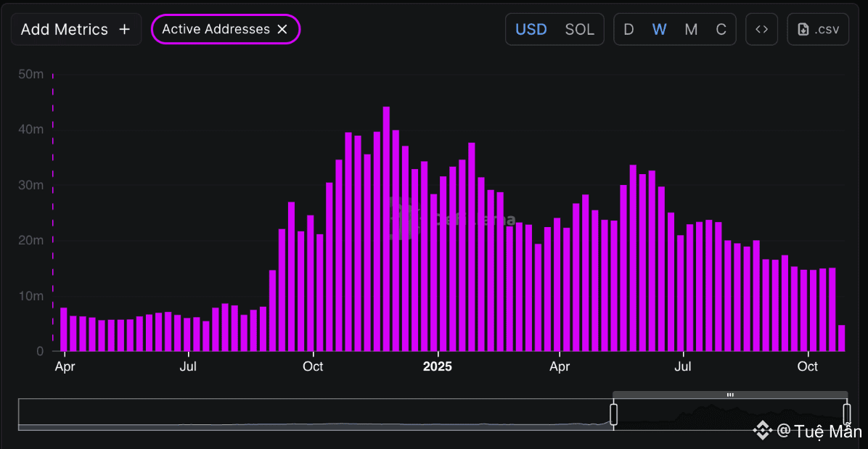Click left handle of range slider
The width and height of the screenshot is (868, 449).
pyautogui.click(x=613, y=414)
